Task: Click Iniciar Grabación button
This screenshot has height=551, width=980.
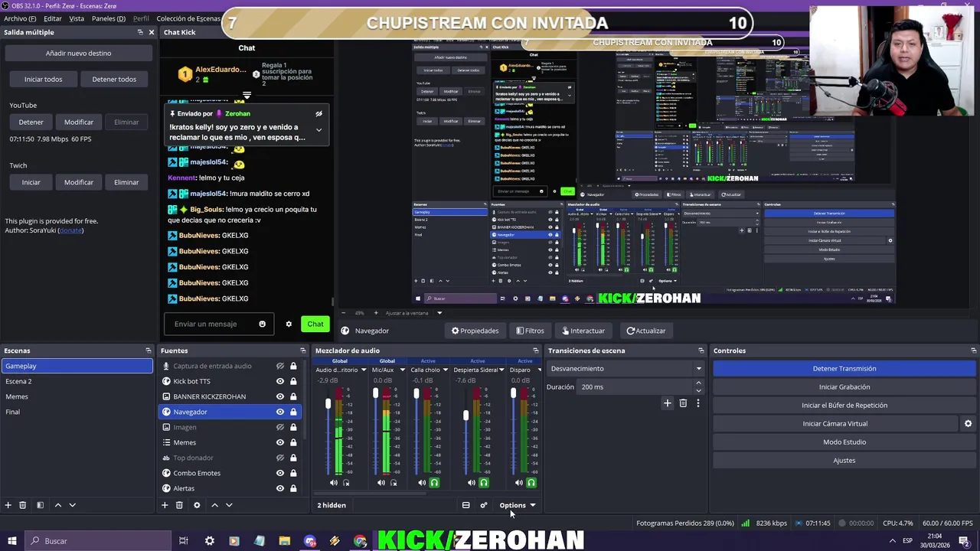Action: point(844,387)
